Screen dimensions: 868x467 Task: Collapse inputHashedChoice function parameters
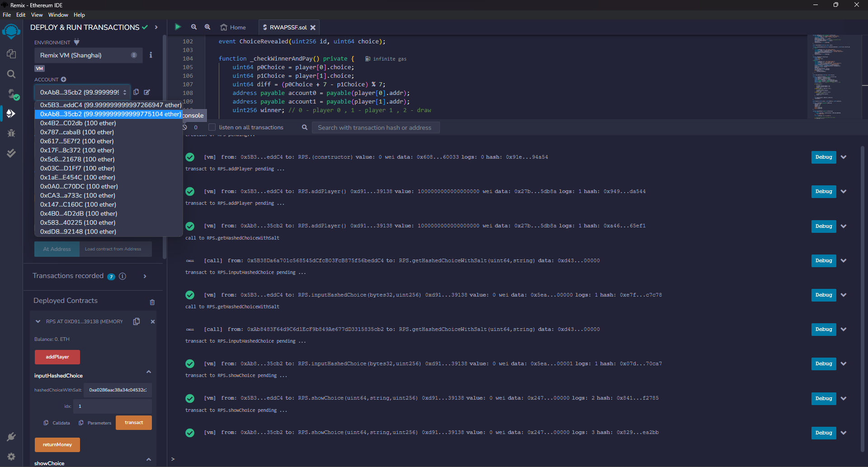pos(149,372)
